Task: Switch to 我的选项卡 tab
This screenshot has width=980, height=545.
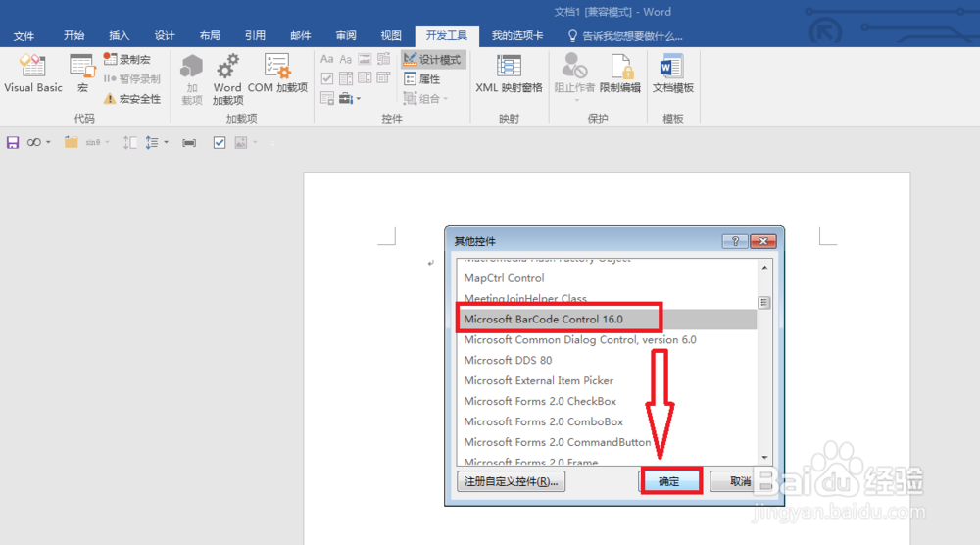Action: click(x=516, y=35)
